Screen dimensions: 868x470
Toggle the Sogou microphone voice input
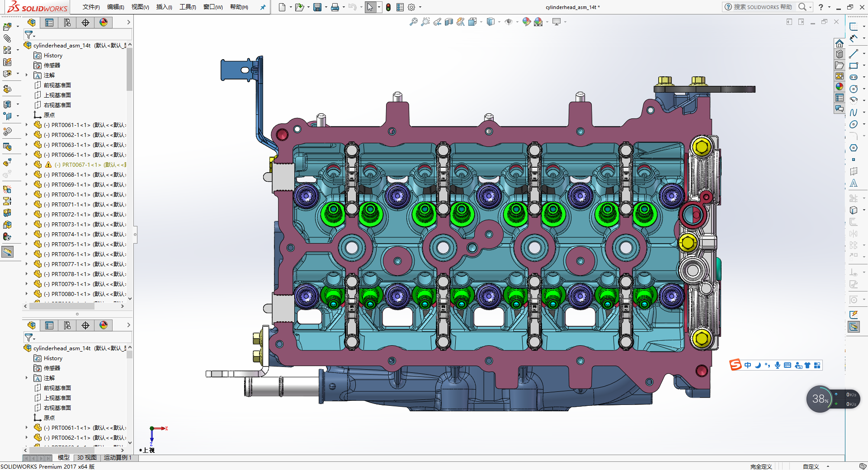[778, 365]
